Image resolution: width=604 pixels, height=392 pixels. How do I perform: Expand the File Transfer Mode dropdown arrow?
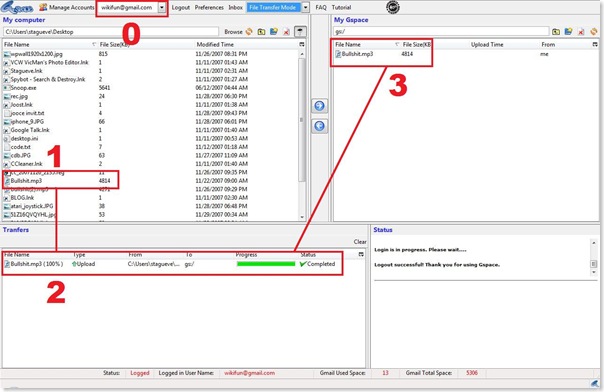(305, 7)
